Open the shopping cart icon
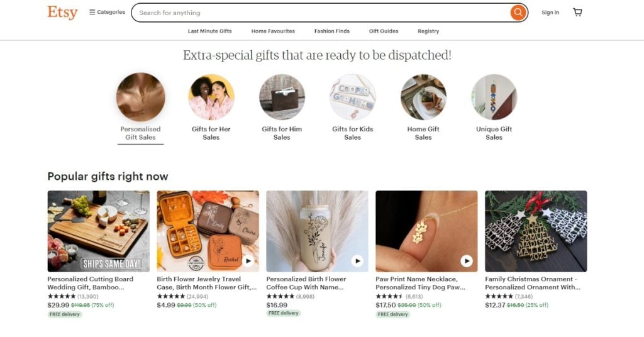The height and width of the screenshot is (337, 644). click(577, 13)
